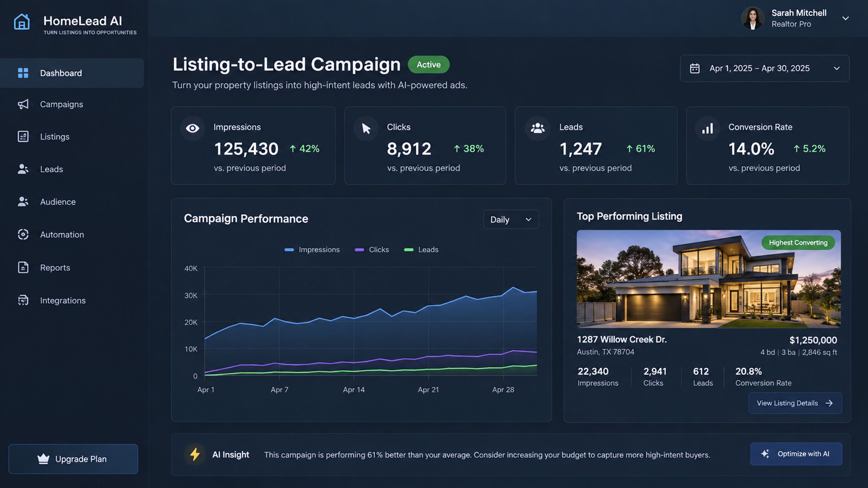Click the Reports document icon
The height and width of the screenshot is (488, 868).
23,267
